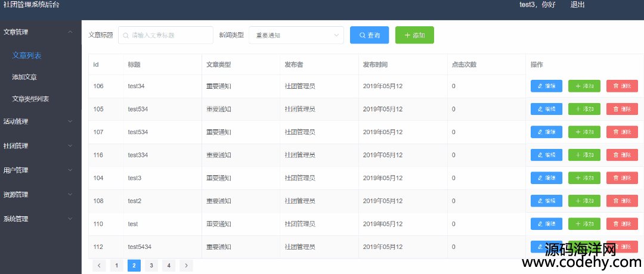Viewport: 644px width, 274px height.
Task: Go to the next page using right arrow
Action: tap(187, 266)
